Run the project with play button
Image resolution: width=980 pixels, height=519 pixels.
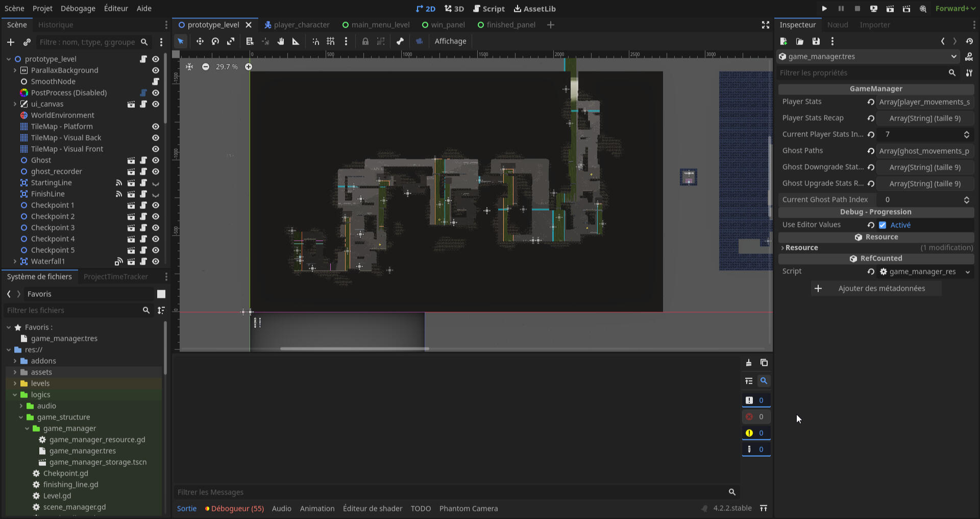pyautogui.click(x=824, y=9)
